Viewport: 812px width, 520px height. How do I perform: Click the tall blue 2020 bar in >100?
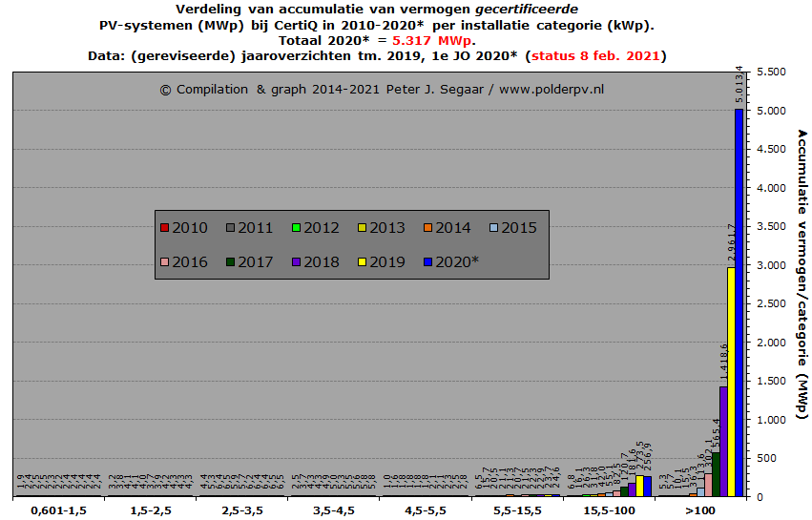[x=739, y=303]
